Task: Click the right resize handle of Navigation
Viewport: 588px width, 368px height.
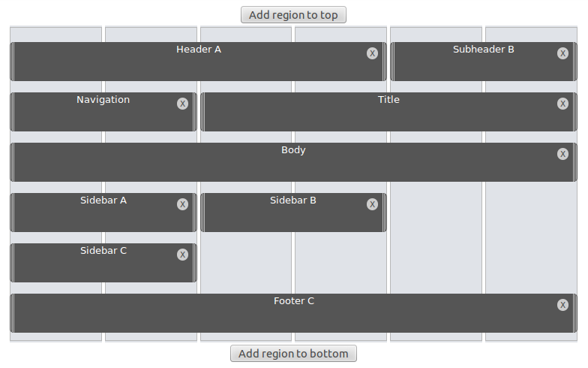Action: point(195,112)
